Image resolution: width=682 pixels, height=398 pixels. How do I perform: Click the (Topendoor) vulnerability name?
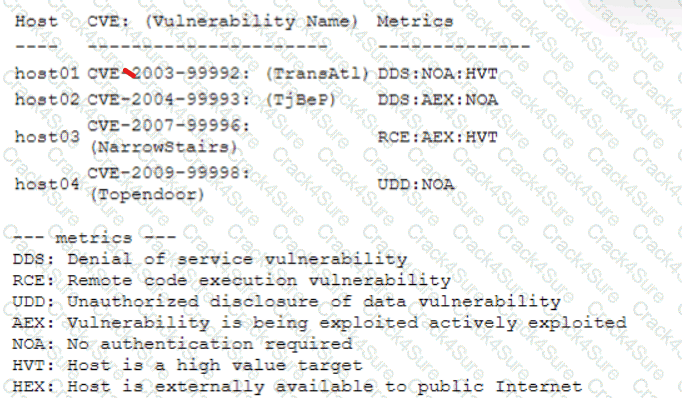click(147, 194)
